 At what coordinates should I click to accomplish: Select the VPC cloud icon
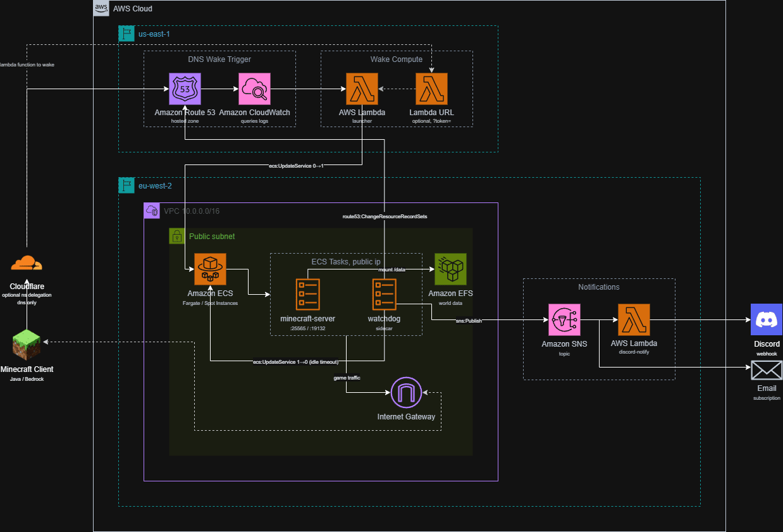tap(152, 211)
